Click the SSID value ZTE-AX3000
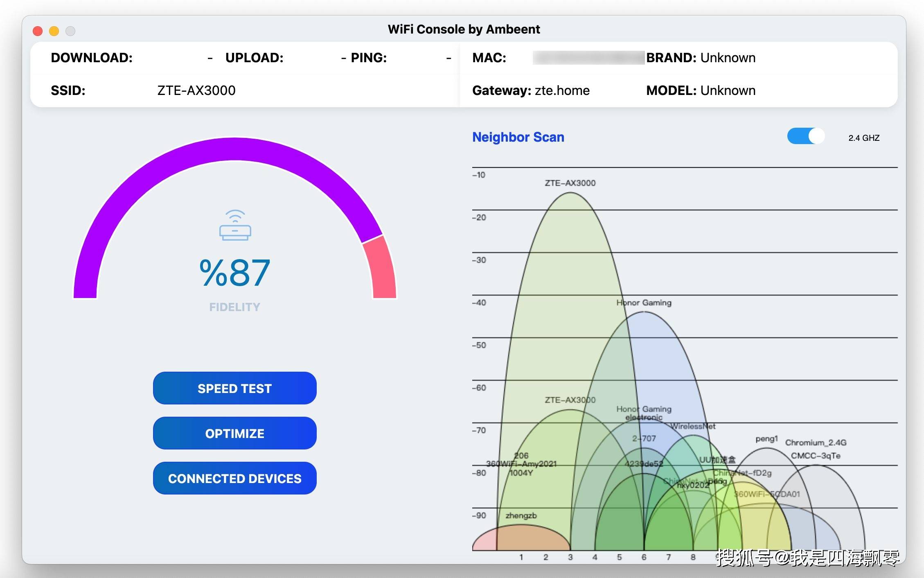 [196, 90]
